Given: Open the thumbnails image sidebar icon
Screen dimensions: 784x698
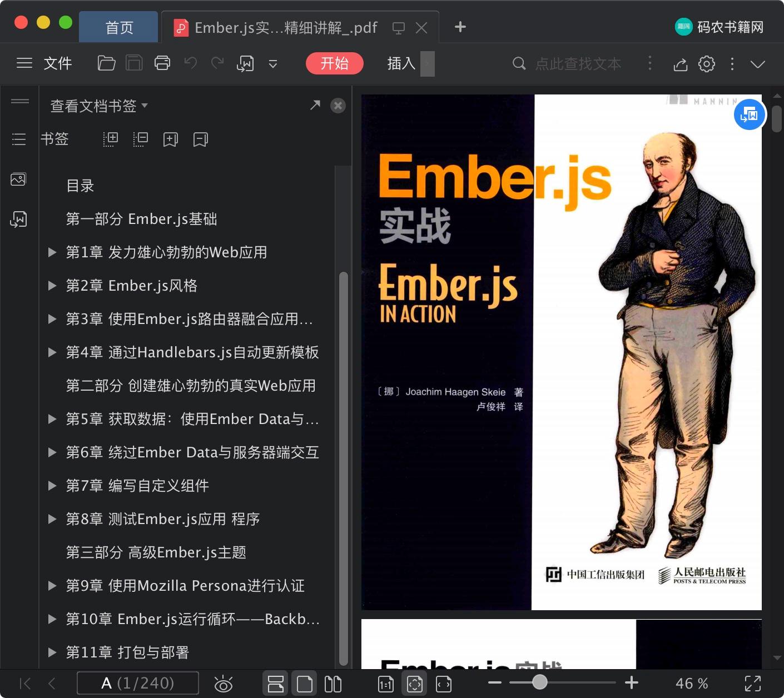Looking at the screenshot, I should pos(18,180).
